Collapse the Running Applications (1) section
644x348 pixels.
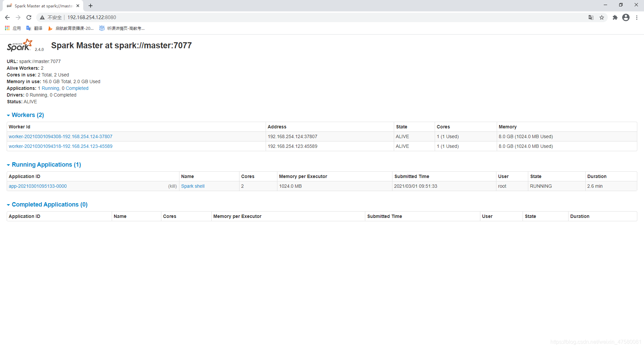coord(44,165)
